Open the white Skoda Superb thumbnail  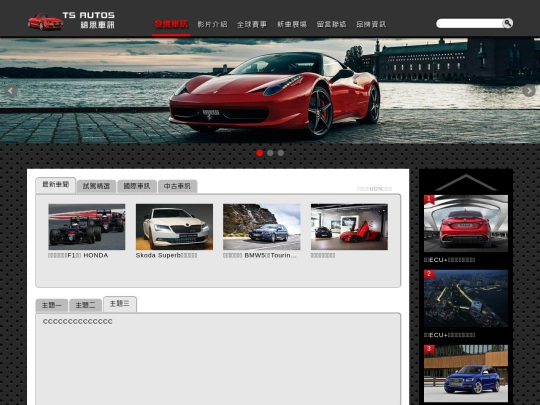pyautogui.click(x=174, y=227)
